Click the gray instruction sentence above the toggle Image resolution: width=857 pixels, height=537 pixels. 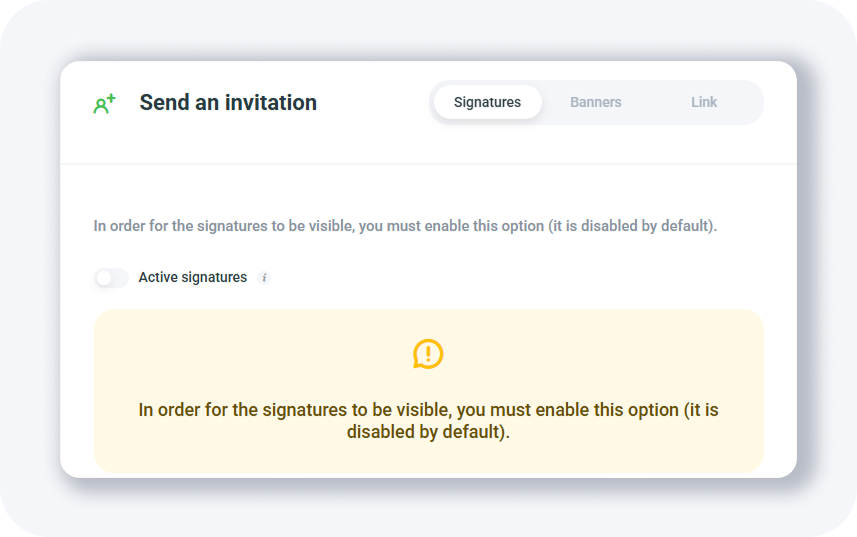coord(405,226)
